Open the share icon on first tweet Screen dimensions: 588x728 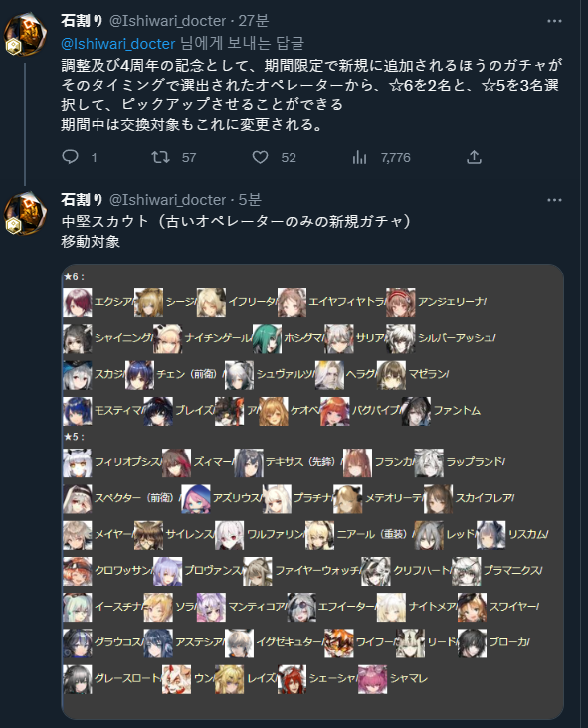tap(474, 157)
